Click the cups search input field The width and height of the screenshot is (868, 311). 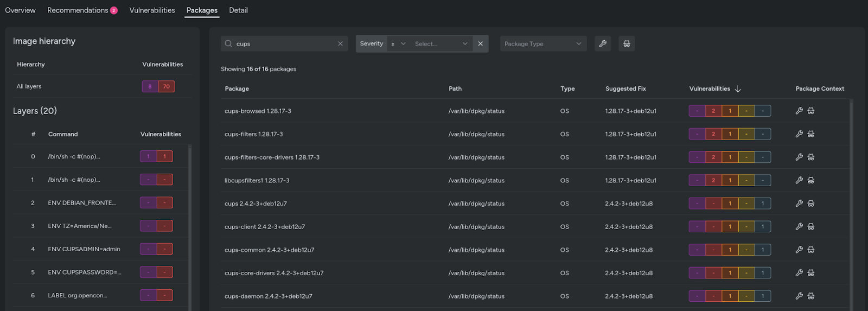tap(284, 44)
